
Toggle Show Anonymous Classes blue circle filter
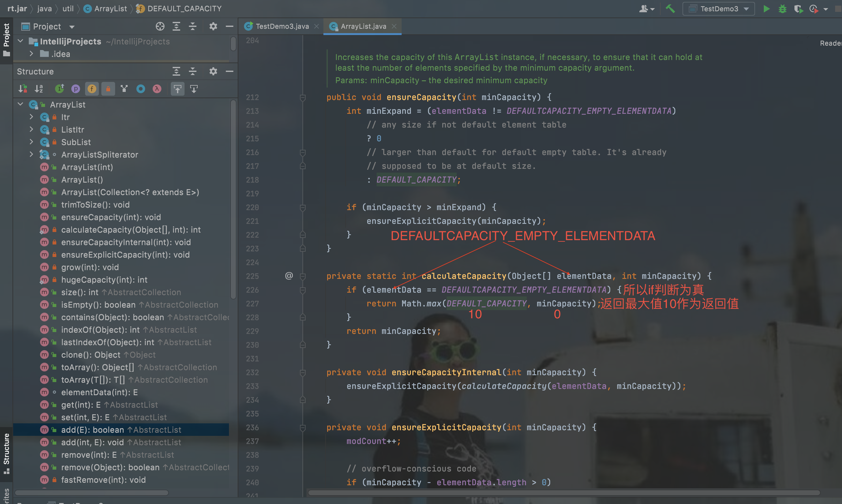click(x=141, y=89)
